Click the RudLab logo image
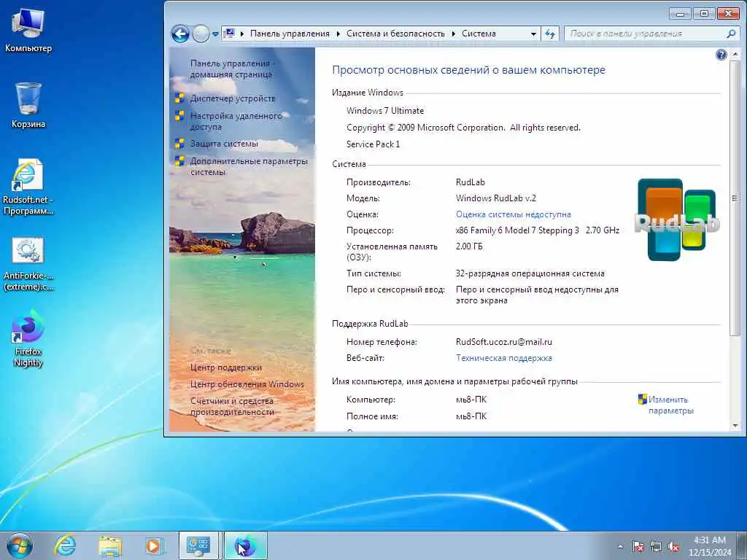This screenshot has width=747, height=560. click(x=676, y=220)
